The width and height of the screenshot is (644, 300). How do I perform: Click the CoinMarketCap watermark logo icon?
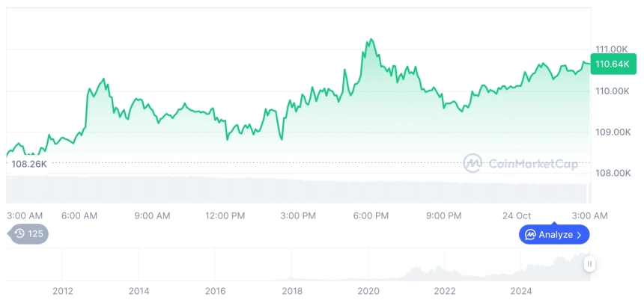[472, 163]
